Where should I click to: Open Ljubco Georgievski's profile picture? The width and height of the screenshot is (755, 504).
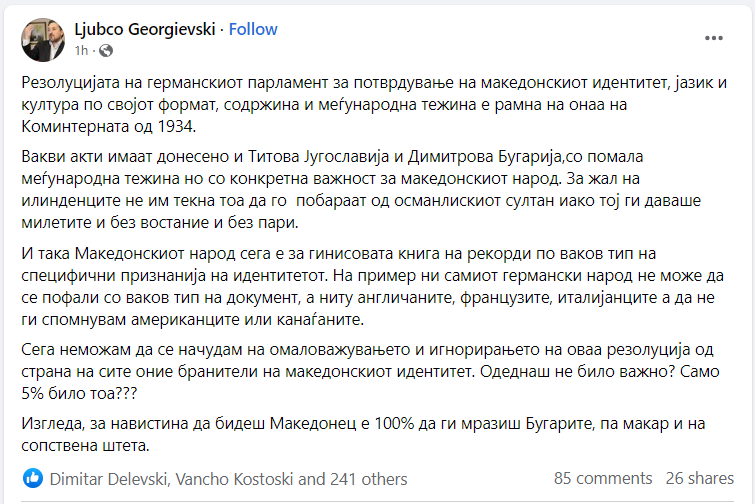point(43,40)
